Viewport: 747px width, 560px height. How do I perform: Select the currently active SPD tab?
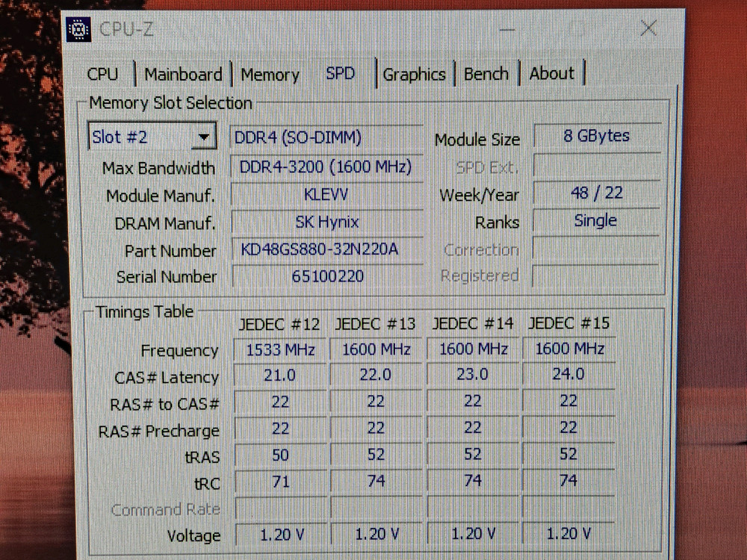click(341, 73)
